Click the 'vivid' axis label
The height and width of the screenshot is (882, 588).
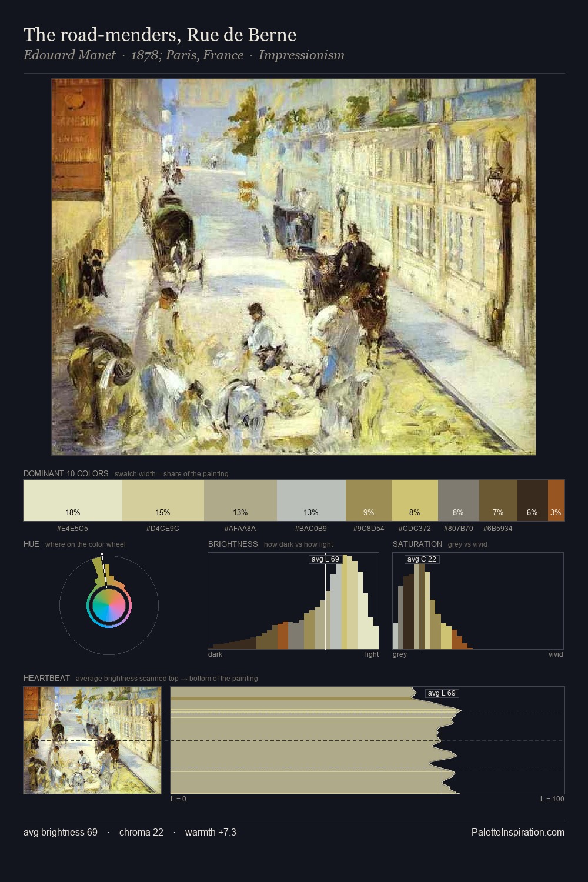[x=556, y=654]
